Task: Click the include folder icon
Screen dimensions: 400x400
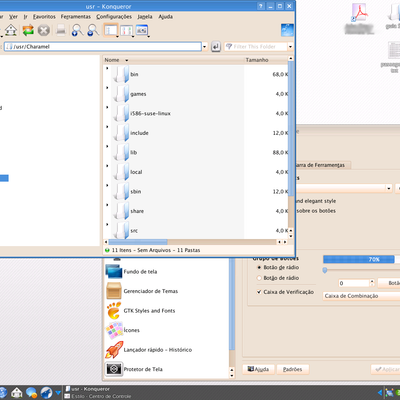Action: [x=121, y=133]
